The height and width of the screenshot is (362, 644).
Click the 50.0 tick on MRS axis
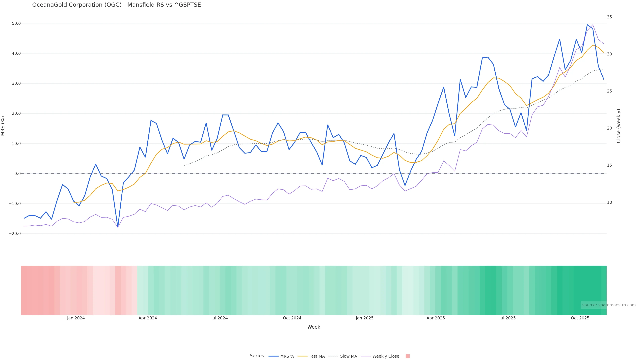[16, 23]
